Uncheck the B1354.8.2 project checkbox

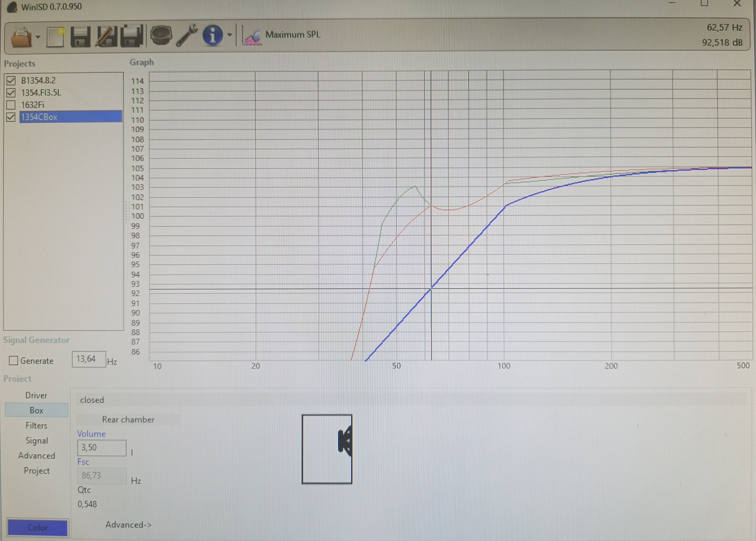11,80
